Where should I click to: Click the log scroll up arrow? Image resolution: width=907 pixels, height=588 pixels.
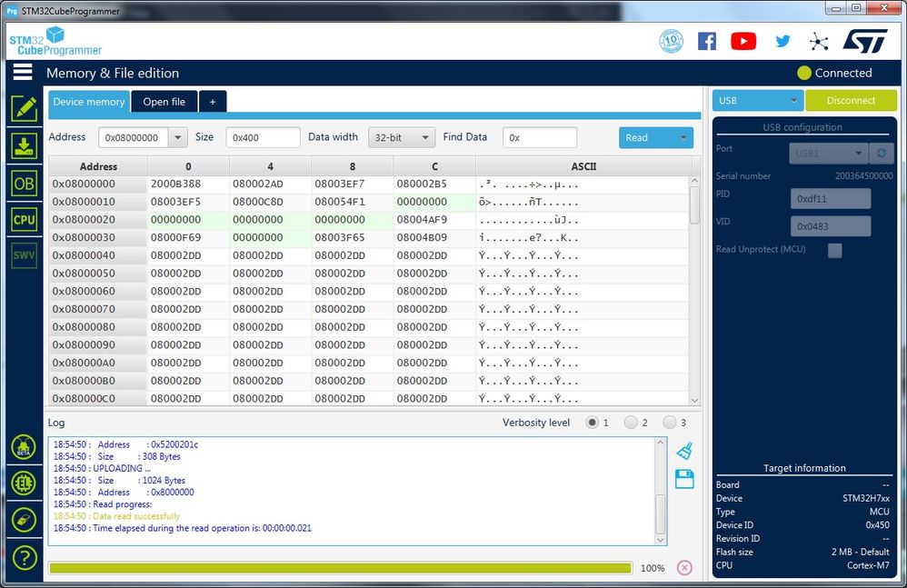pyautogui.click(x=661, y=443)
